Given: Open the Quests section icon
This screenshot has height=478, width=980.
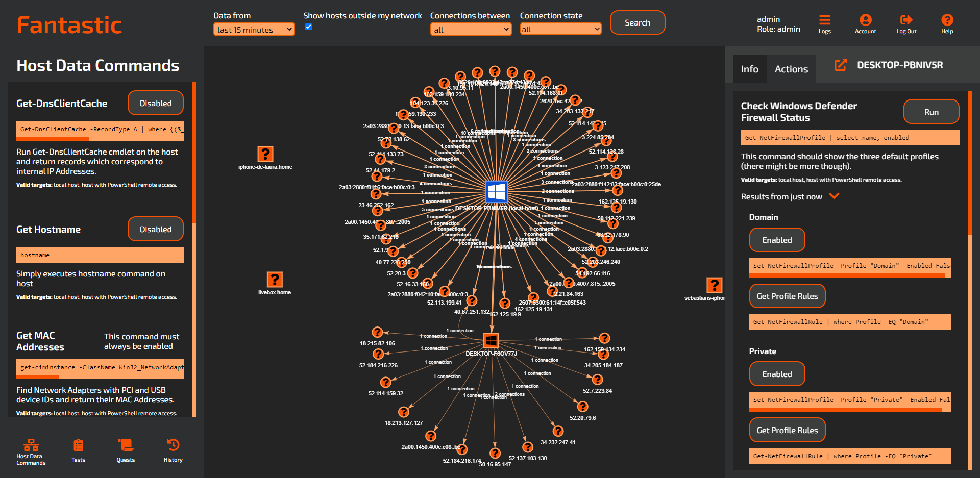Looking at the screenshot, I should [126, 451].
